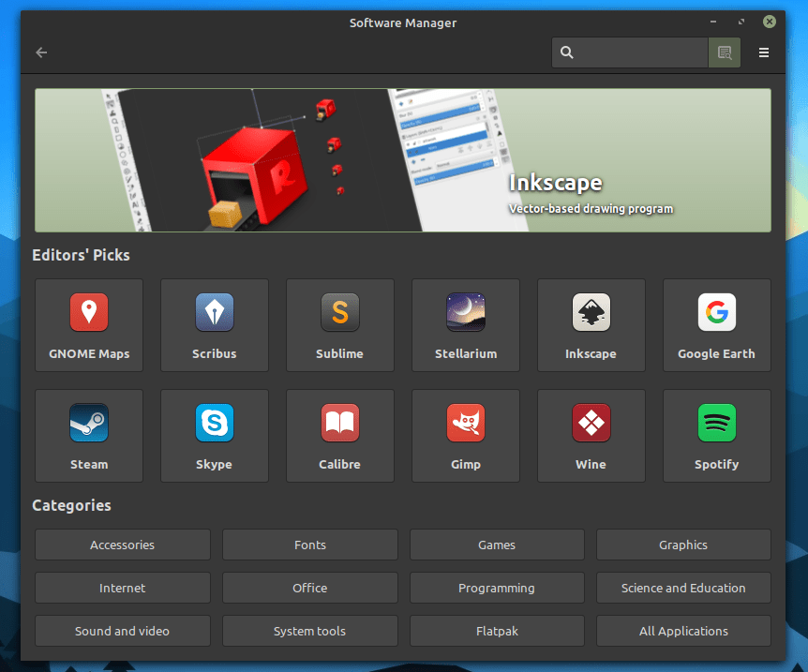The image size is (808, 672).
Task: Select the Steam icon
Action: 89,436
